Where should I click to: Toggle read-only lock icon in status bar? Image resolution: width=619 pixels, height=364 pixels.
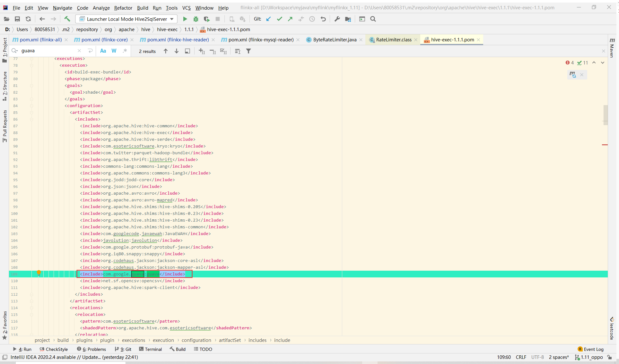(x=609, y=357)
